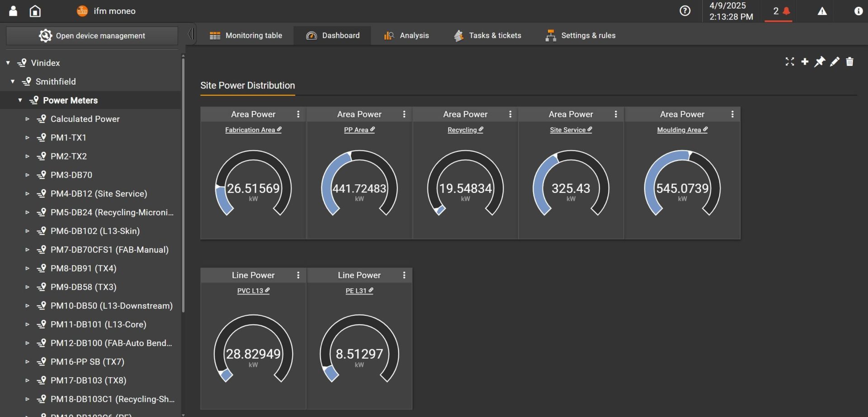Click the PP Area power gauge
The width and height of the screenshot is (868, 417).
coord(359,184)
